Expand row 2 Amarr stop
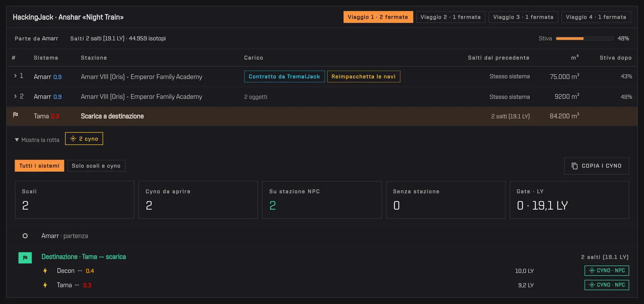 tap(15, 96)
